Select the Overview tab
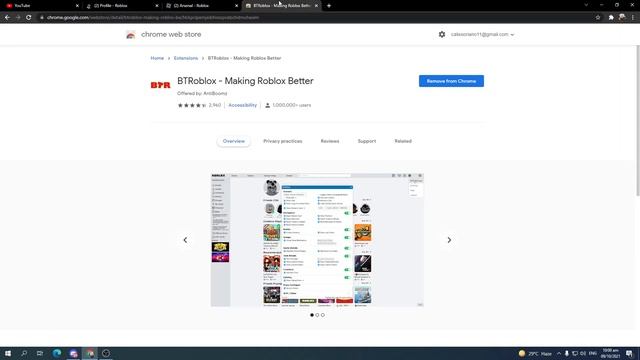Screen dimensions: 640x360 click(x=233, y=141)
